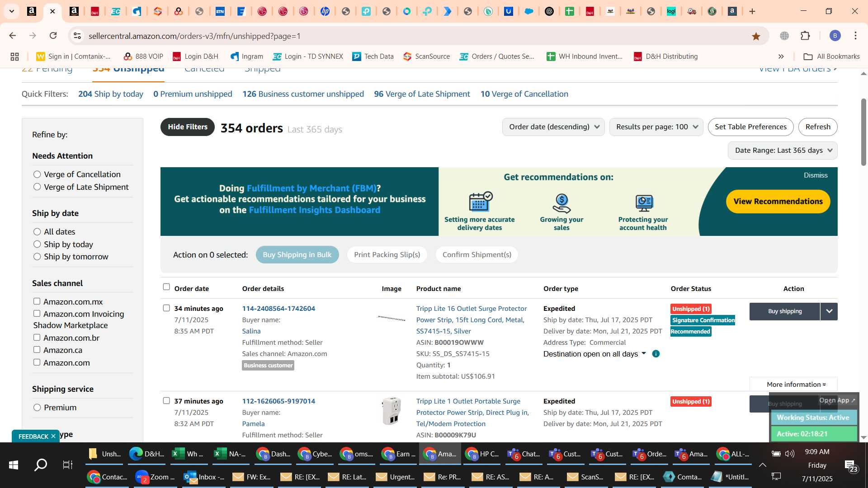Open Task View on taskbar

pos(67,465)
